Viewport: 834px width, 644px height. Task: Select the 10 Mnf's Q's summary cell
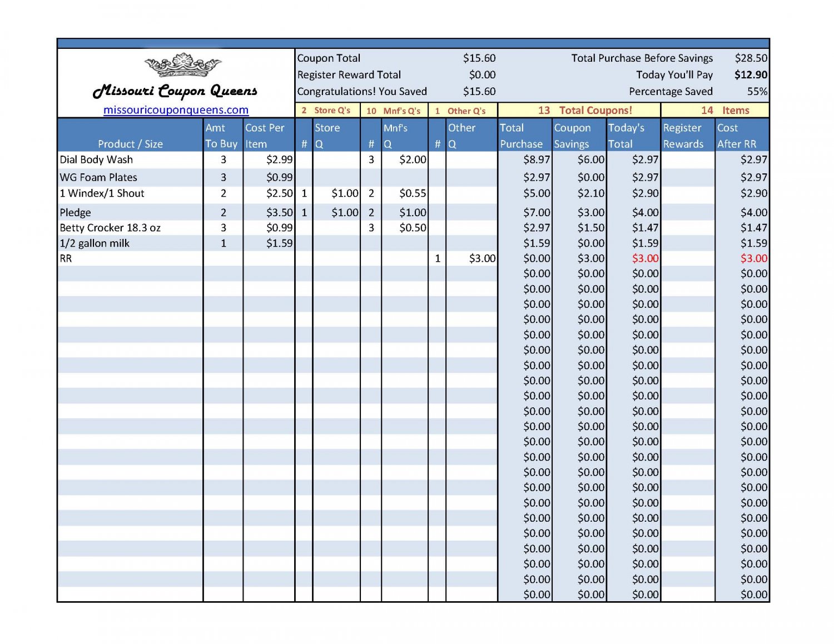[x=394, y=111]
